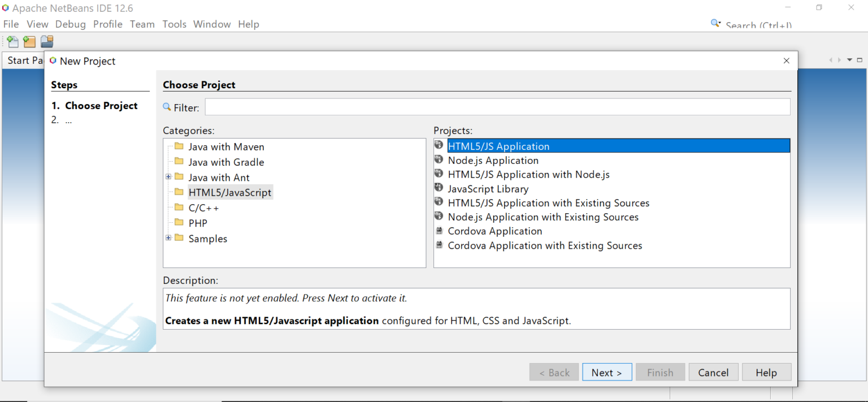The image size is (868, 402).
Task: Click the folder icon for PHP category
Action: click(179, 222)
